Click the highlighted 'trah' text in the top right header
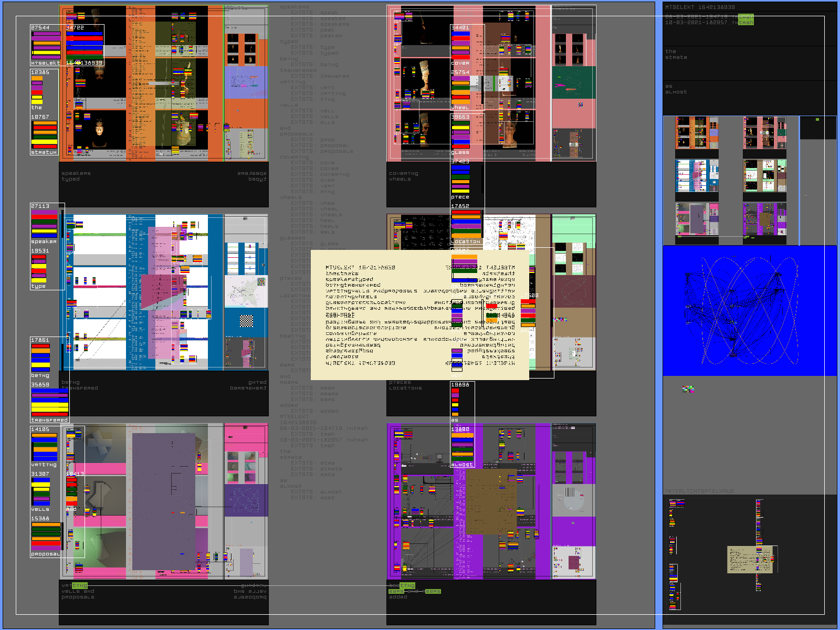 pyautogui.click(x=745, y=20)
